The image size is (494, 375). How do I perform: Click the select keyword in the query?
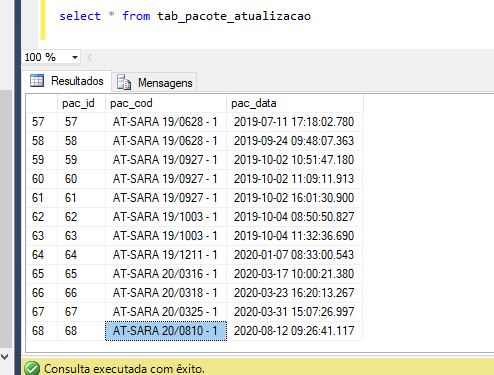tap(80, 16)
